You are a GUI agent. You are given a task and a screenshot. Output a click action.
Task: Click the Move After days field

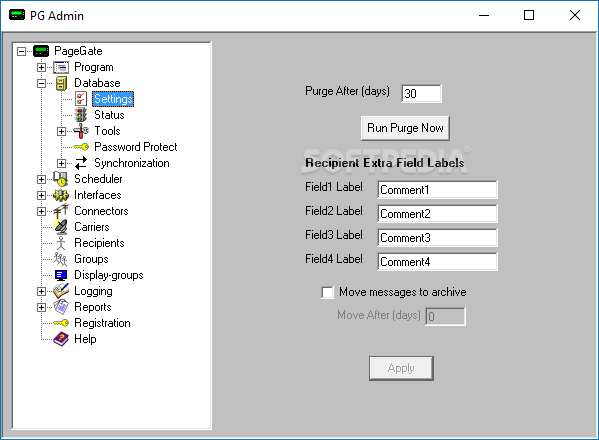pyautogui.click(x=445, y=317)
